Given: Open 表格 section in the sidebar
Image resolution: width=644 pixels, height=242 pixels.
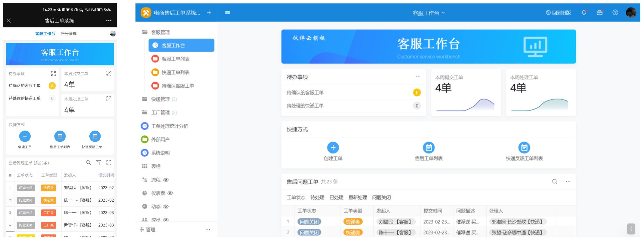Looking at the screenshot, I should [x=151, y=166].
